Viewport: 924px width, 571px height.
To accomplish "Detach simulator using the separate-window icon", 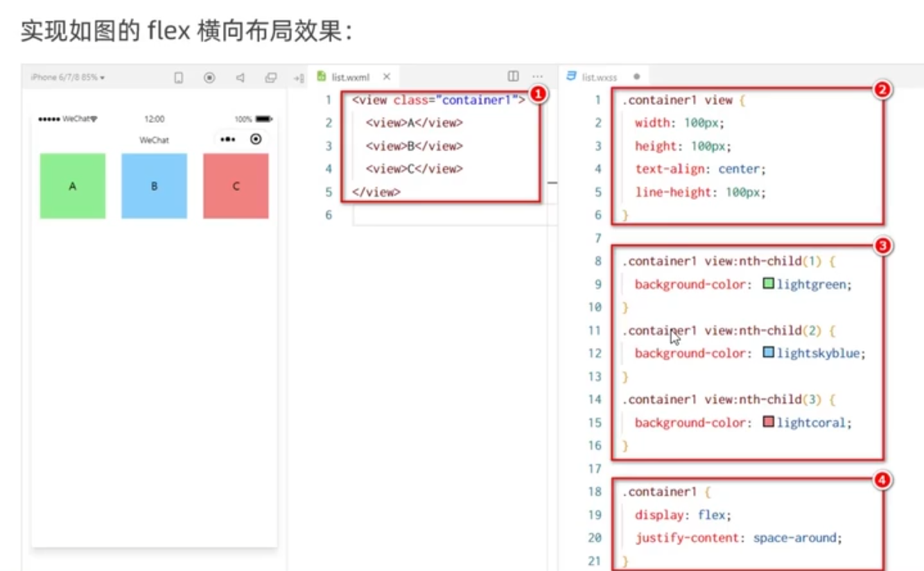I will [x=299, y=78].
